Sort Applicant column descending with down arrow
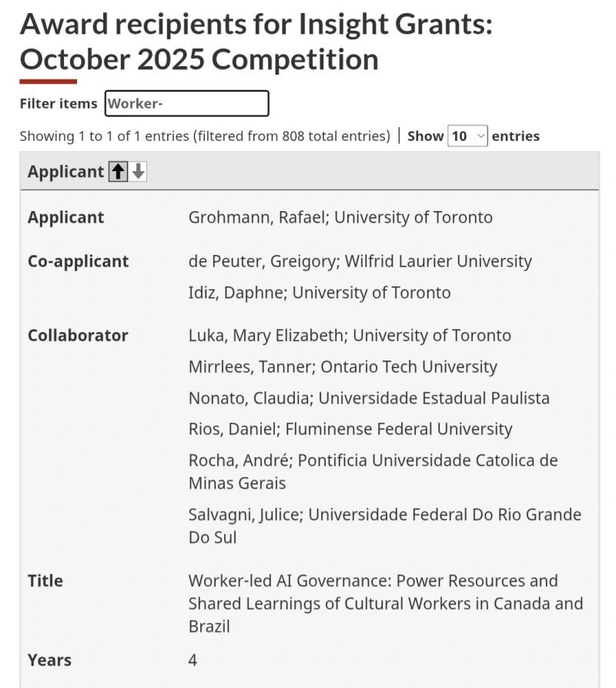The image size is (616, 688). pos(138,172)
